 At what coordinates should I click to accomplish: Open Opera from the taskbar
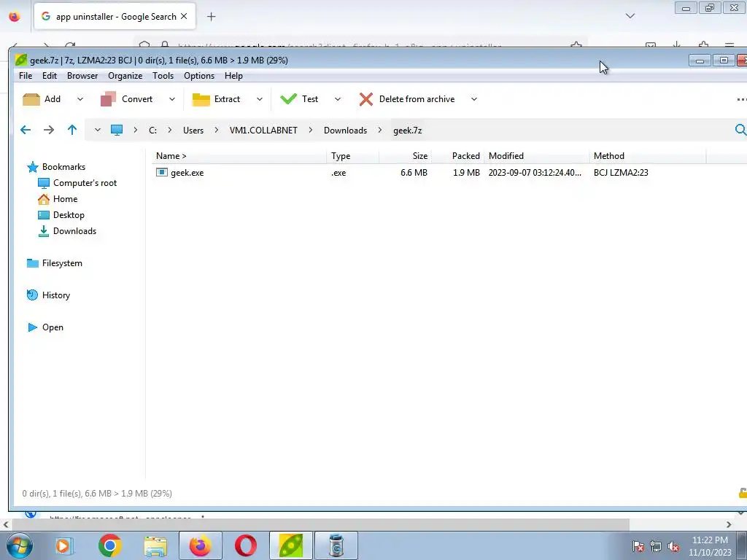(246, 545)
